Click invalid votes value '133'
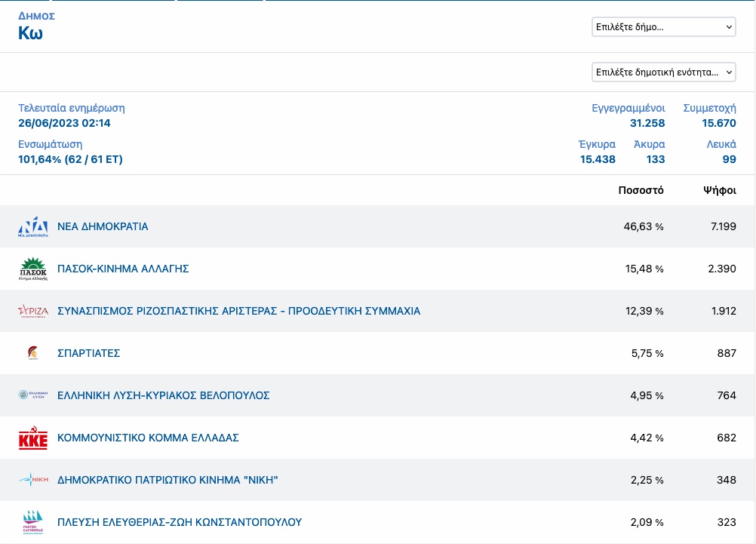The width and height of the screenshot is (756, 544). pos(656,159)
